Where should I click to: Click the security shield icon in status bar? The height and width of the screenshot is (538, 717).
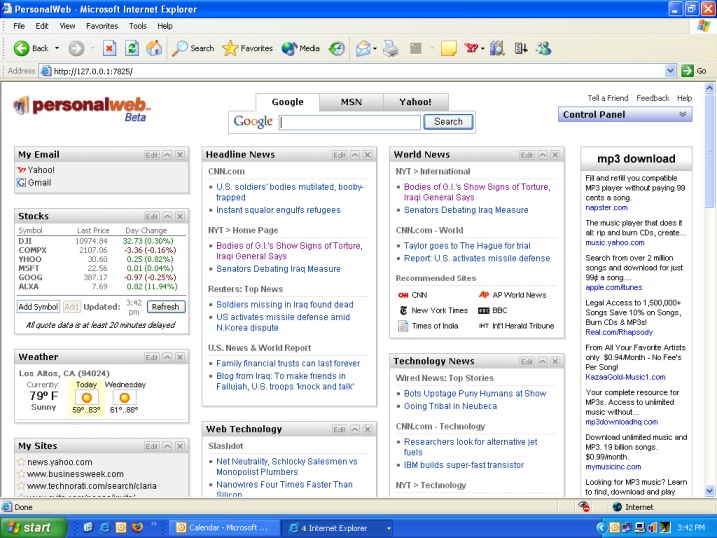click(584, 506)
